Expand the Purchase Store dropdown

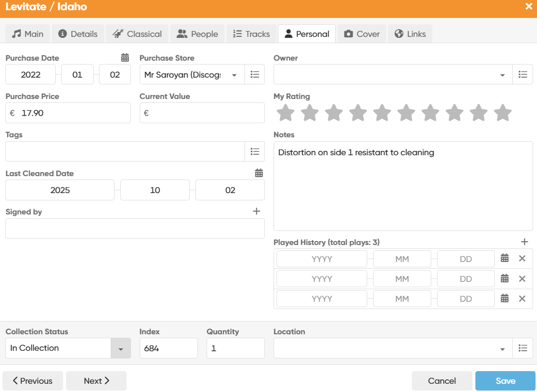[x=234, y=75]
